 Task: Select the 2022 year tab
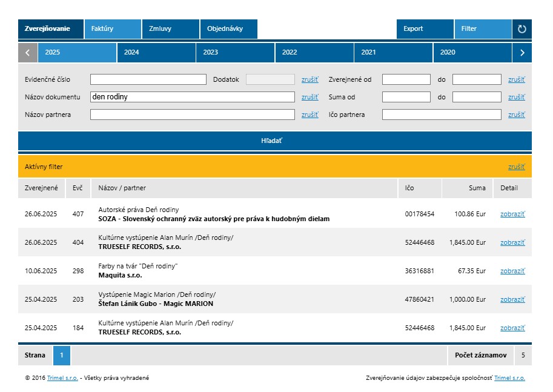point(314,53)
